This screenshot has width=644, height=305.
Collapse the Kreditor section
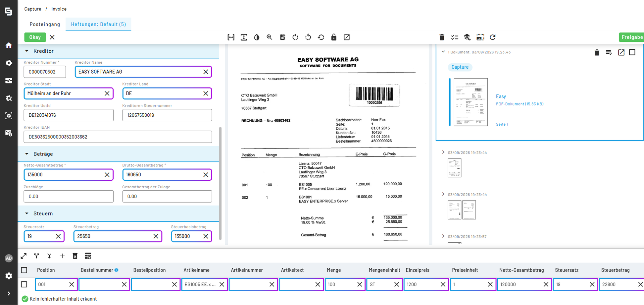(27, 51)
